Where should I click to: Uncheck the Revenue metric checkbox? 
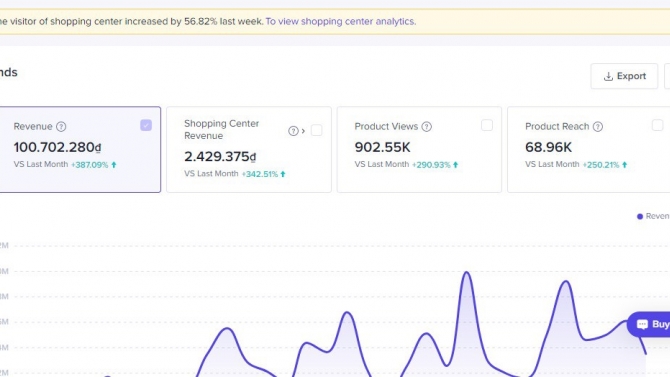point(146,125)
